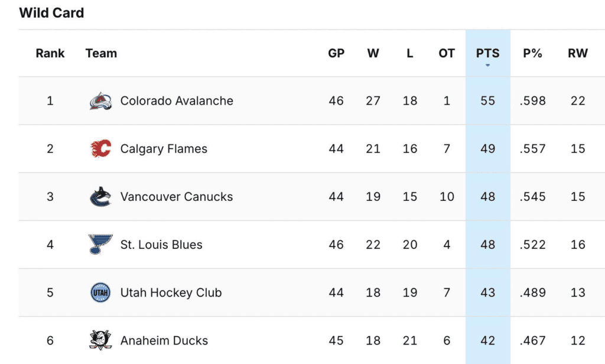
Task: Click the Colorado Avalanche team logo
Action: point(100,101)
